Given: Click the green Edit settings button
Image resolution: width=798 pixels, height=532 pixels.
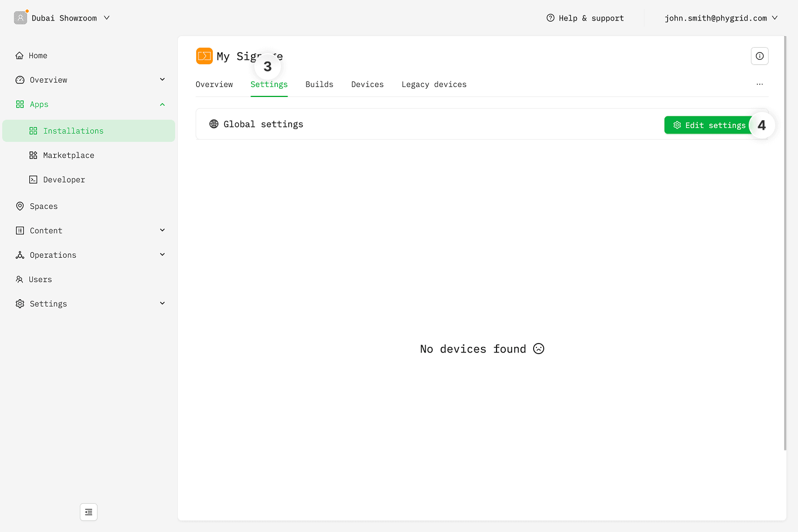Looking at the screenshot, I should tap(709, 125).
